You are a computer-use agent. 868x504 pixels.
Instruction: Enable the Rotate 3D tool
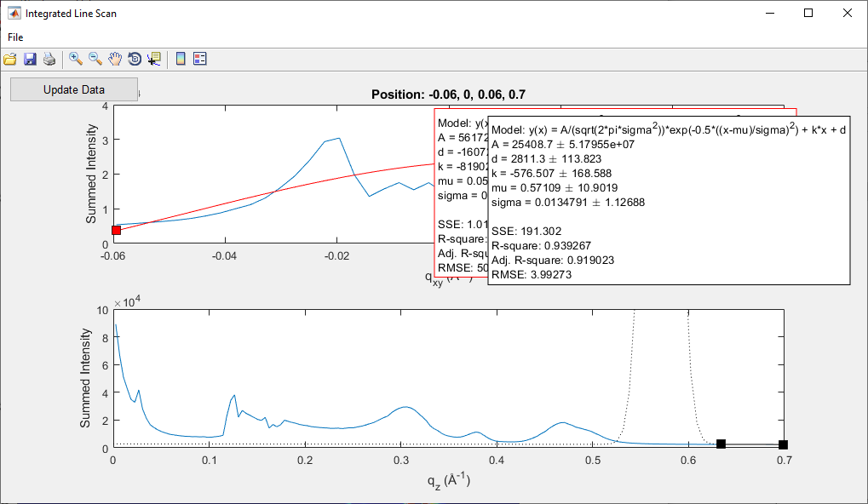[135, 59]
